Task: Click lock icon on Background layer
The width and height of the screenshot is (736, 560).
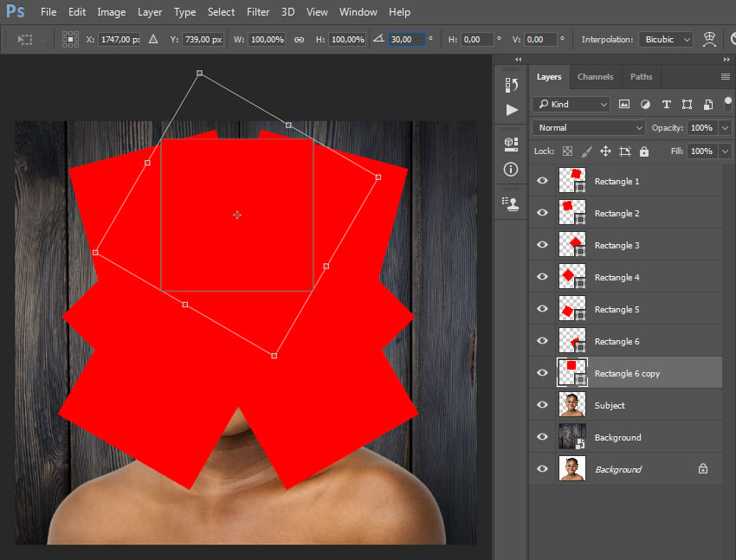Action: pyautogui.click(x=703, y=468)
